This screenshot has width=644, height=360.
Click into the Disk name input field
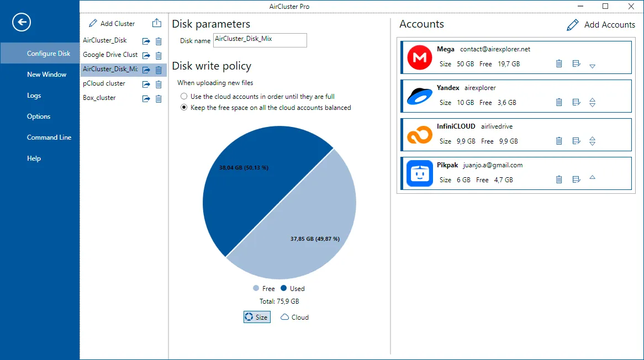[x=260, y=40]
